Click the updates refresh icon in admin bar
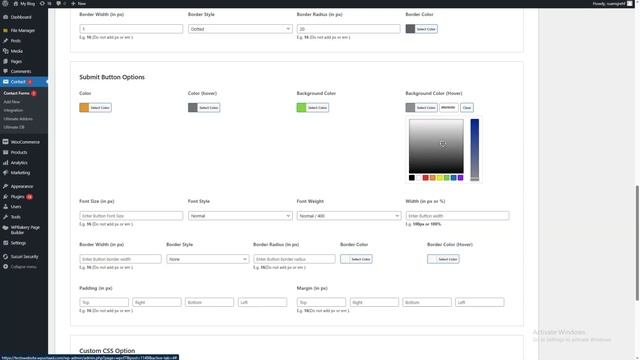Viewport: 640px width, 360px height. coord(42,3)
